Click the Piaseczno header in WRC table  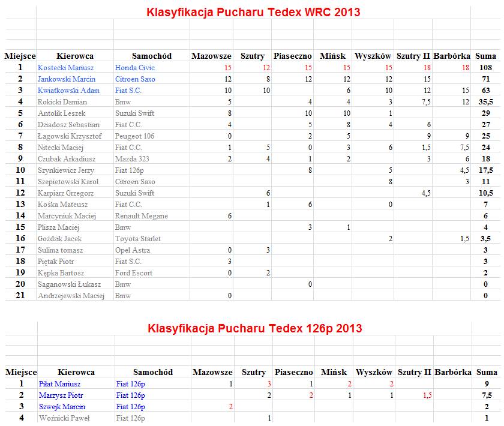[293, 56]
